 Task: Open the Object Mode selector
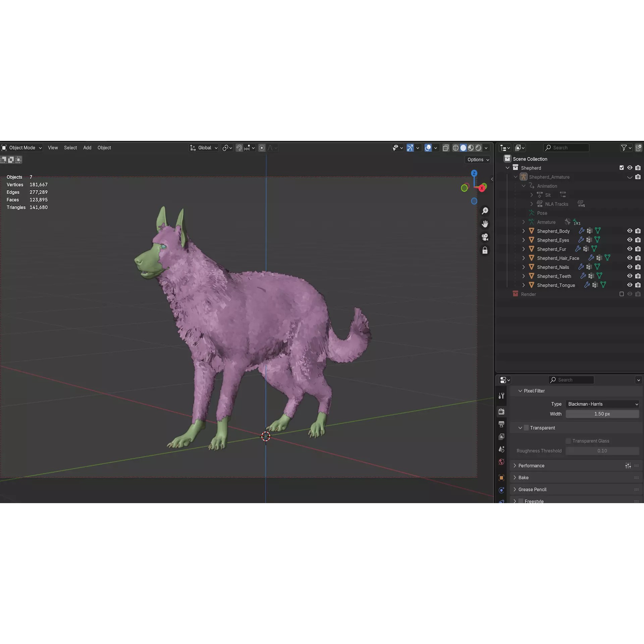pos(22,148)
